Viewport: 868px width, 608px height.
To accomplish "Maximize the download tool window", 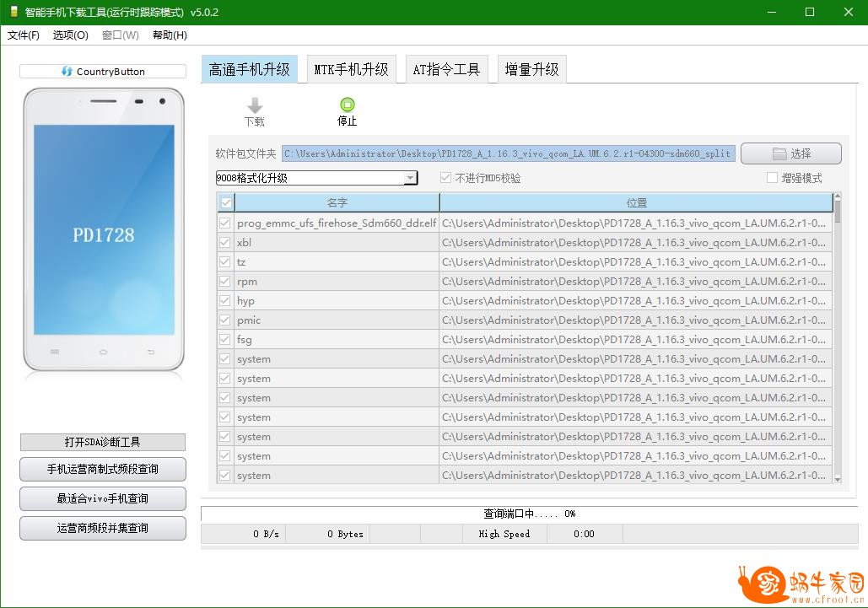I will (810, 12).
